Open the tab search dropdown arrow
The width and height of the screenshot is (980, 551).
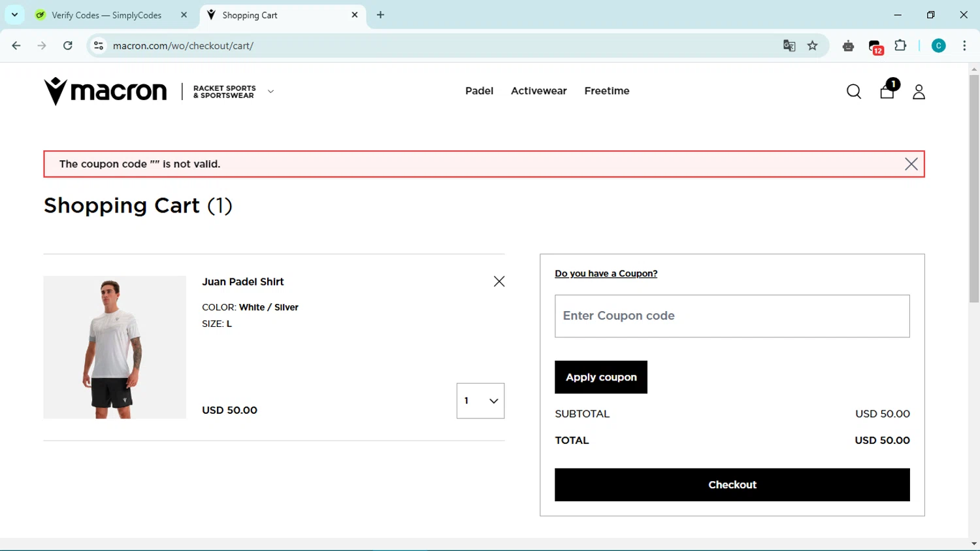click(14, 15)
